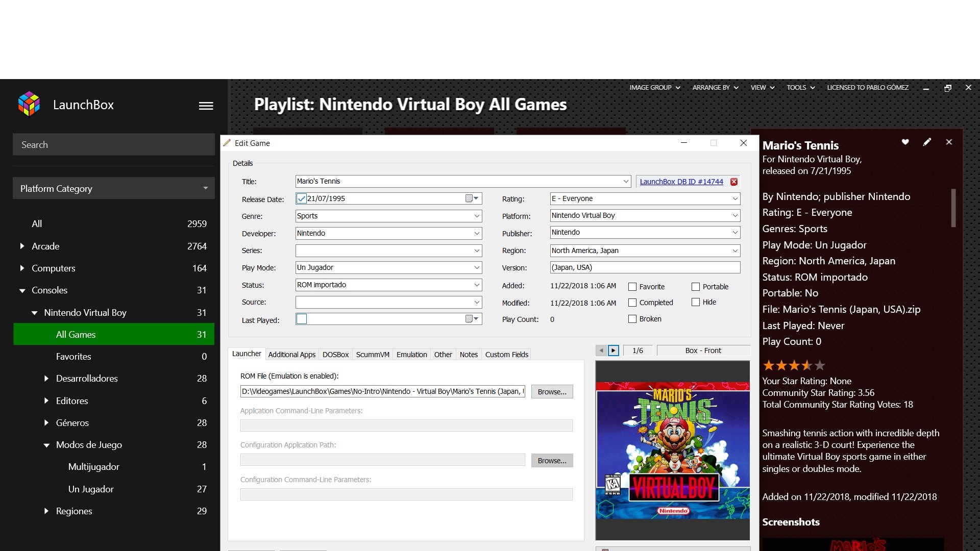Switch to the Notes tab

[469, 355]
